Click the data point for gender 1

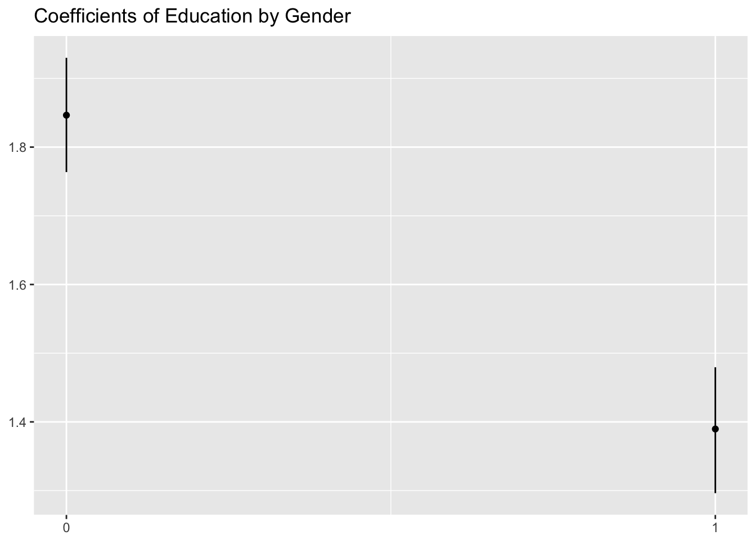coord(715,429)
